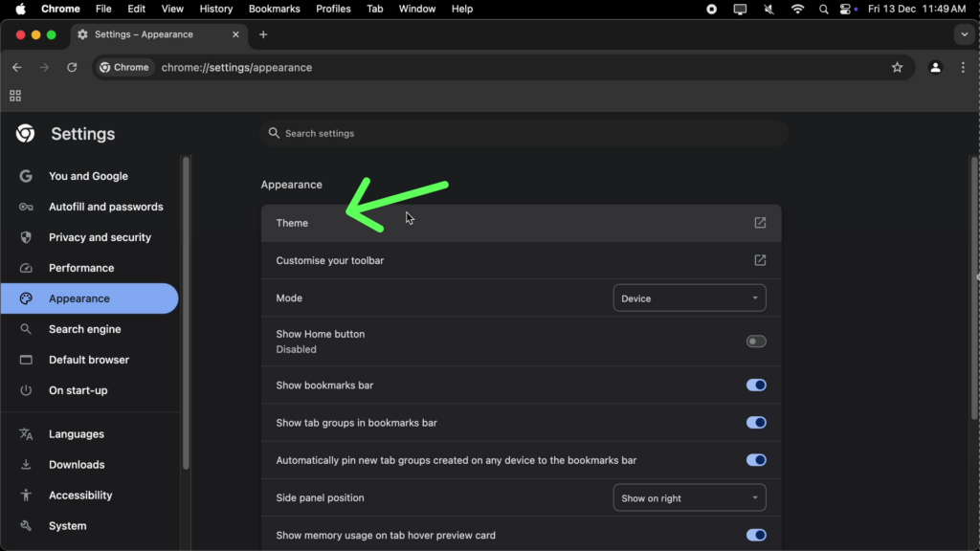Open the Apple menu
The width and height of the screenshot is (980, 551).
click(21, 9)
